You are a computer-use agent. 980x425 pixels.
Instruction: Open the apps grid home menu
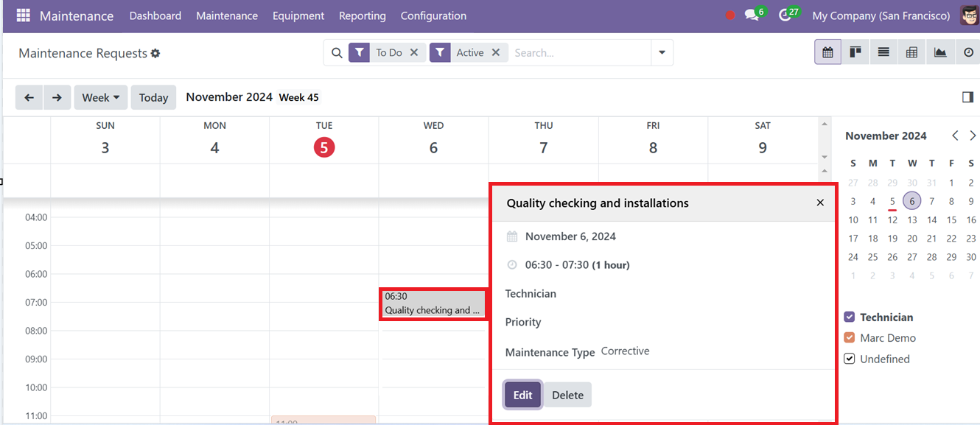(x=23, y=15)
